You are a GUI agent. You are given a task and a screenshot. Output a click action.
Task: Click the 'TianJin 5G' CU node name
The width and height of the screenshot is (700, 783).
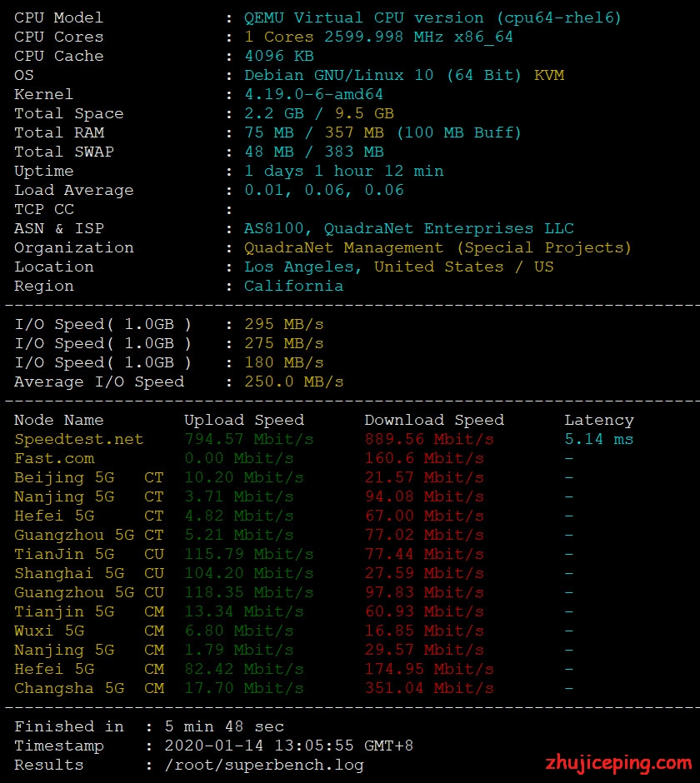[x=64, y=554]
